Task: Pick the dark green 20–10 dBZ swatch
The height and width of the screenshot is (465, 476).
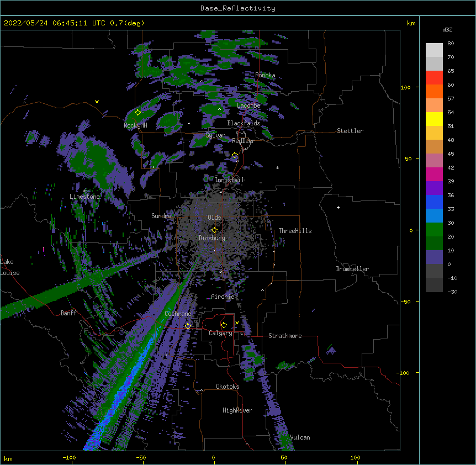Action: (x=434, y=244)
